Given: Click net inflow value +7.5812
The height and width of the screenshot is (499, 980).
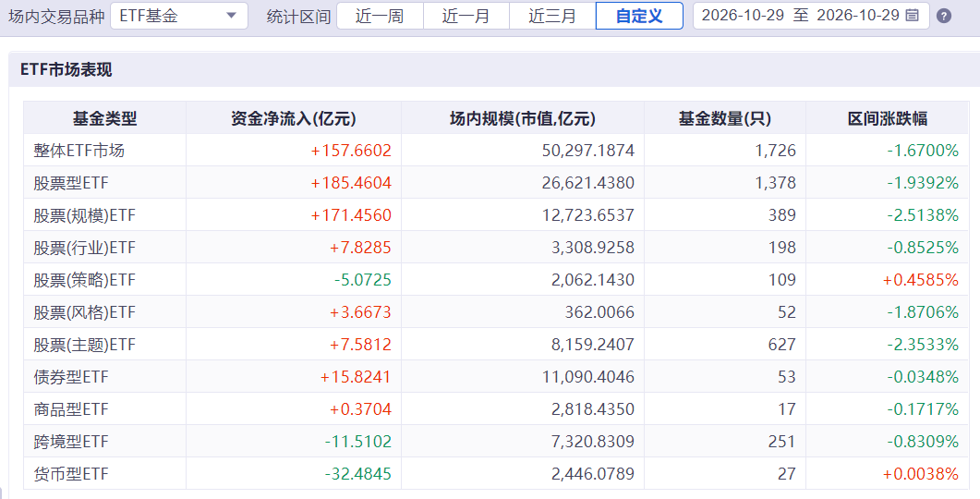Looking at the screenshot, I should [360, 345].
